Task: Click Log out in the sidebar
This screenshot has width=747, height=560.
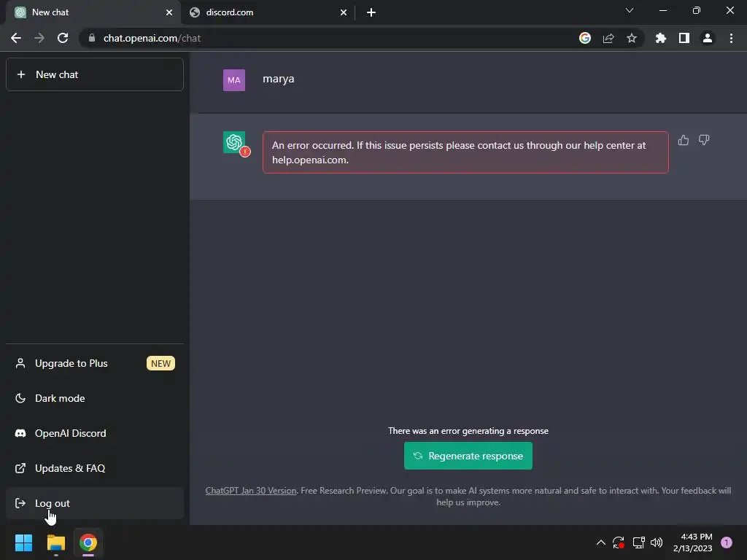Action: point(95,503)
